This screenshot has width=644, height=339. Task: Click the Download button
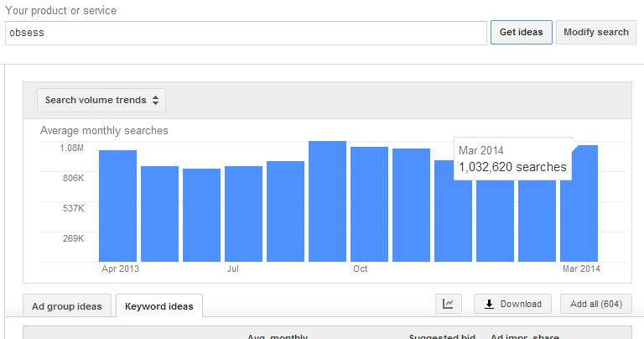click(x=512, y=304)
